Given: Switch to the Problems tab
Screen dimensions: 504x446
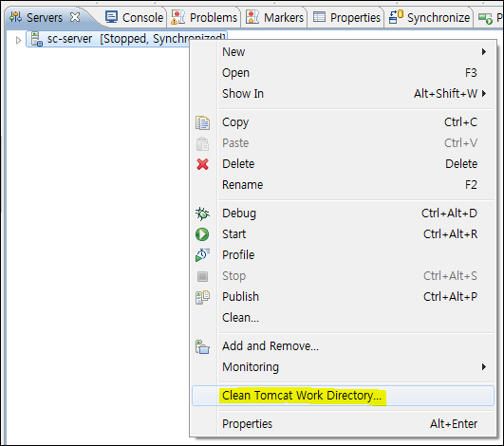Looking at the screenshot, I should [x=204, y=17].
